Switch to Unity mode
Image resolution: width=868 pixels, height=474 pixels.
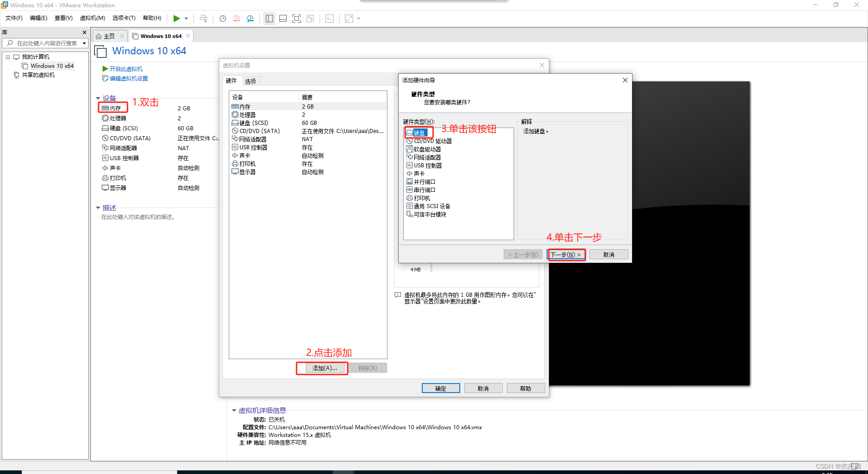pos(310,19)
